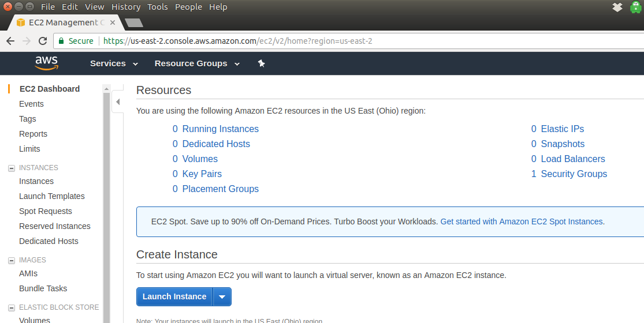Open the Running Instances link
644x323 pixels.
220,129
